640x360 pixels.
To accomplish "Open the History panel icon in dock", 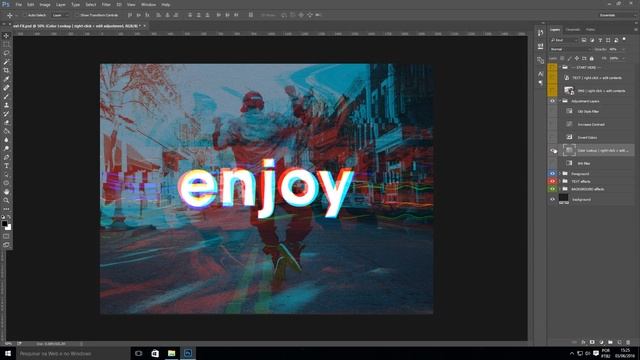I will click(540, 33).
